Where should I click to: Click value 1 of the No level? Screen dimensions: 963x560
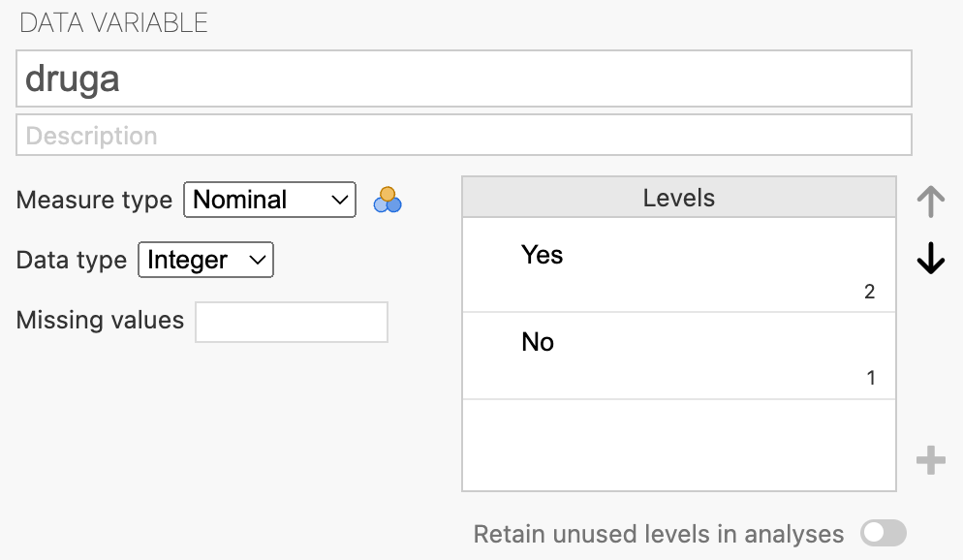pos(870,379)
